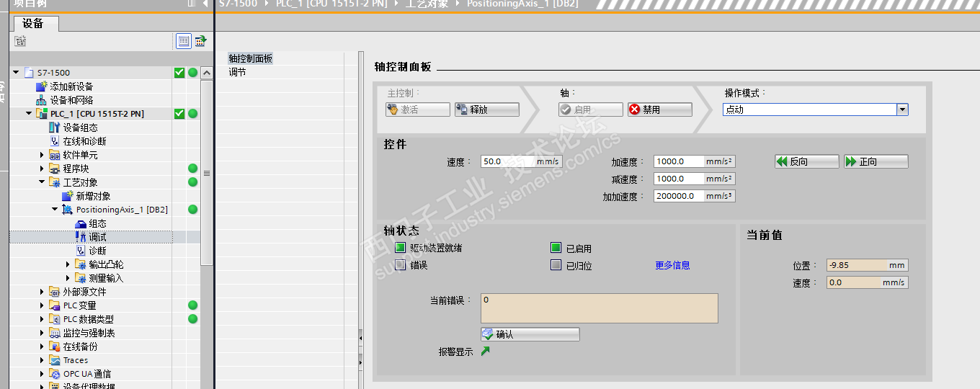The width and height of the screenshot is (980, 389).
Task: Click the 已归位 status indicator
Action: [x=556, y=265]
